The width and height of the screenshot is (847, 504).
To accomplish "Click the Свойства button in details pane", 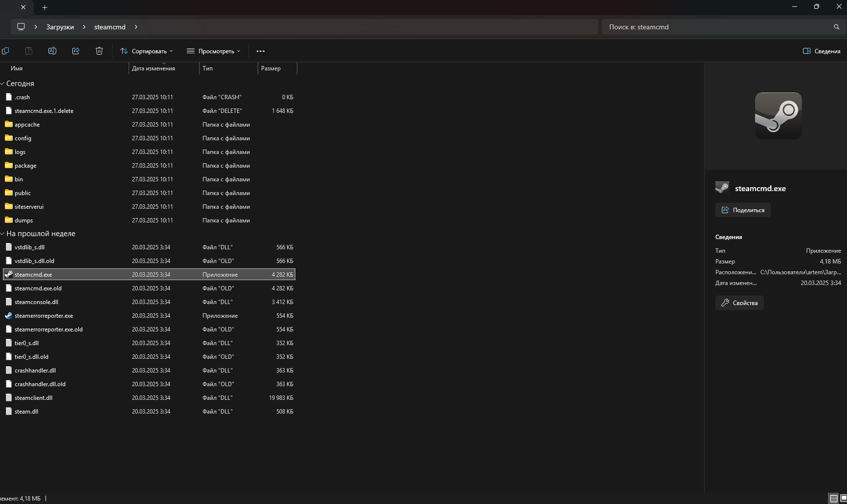I will pos(739,303).
